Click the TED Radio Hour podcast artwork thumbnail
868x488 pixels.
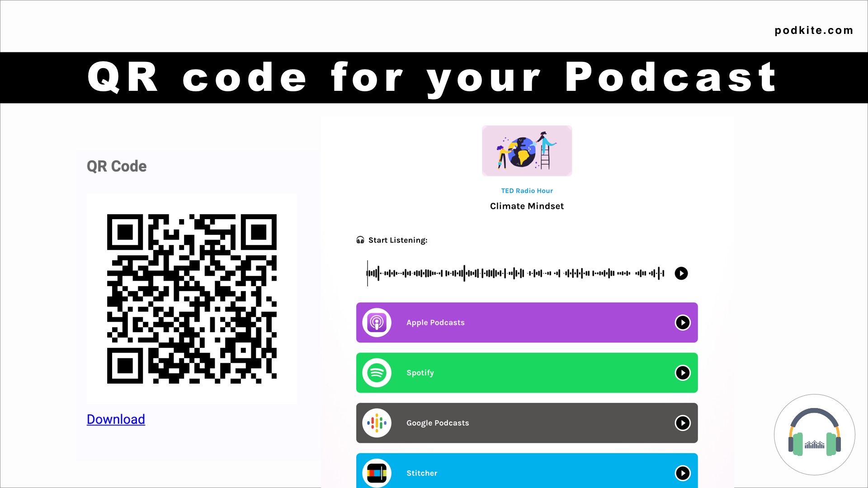pos(527,150)
